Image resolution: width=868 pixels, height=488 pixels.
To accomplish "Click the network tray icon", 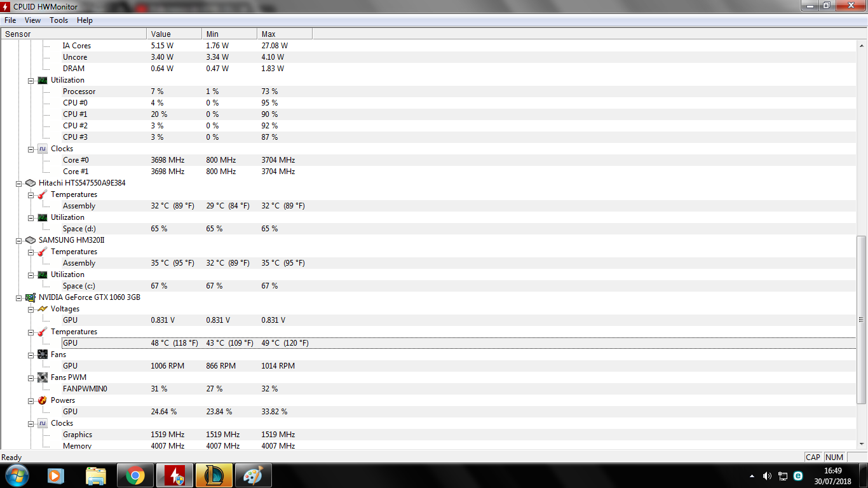I will [x=783, y=476].
